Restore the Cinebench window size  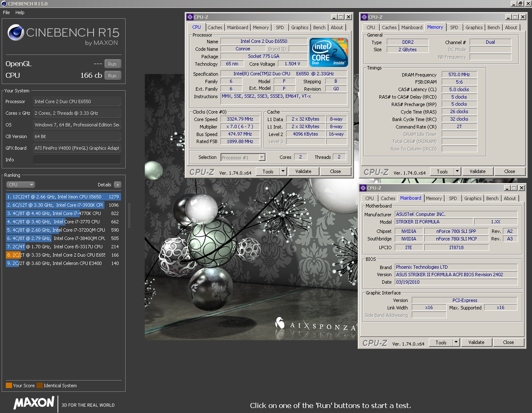[x=520, y=4]
